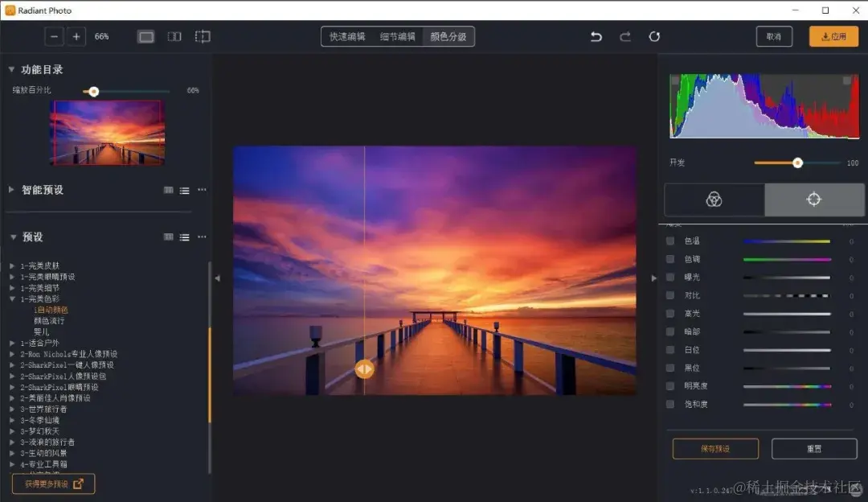Click the Radiant Photo app icon
Screen dimensions: 868x502
pos(10,10)
